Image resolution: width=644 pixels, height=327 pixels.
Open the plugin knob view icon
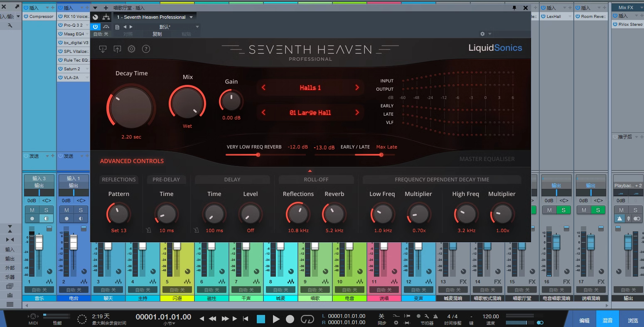click(96, 17)
